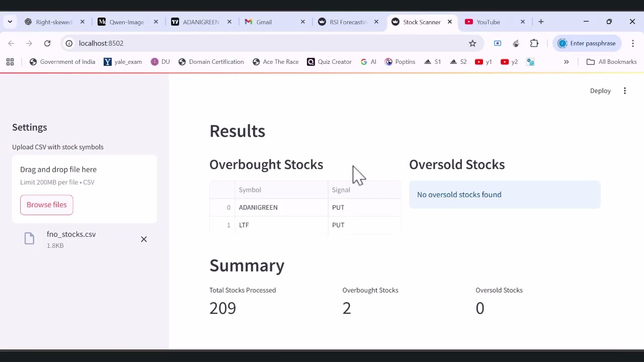Image resolution: width=644 pixels, height=362 pixels.
Task: Open Government of India bookmark
Action: (x=62, y=62)
